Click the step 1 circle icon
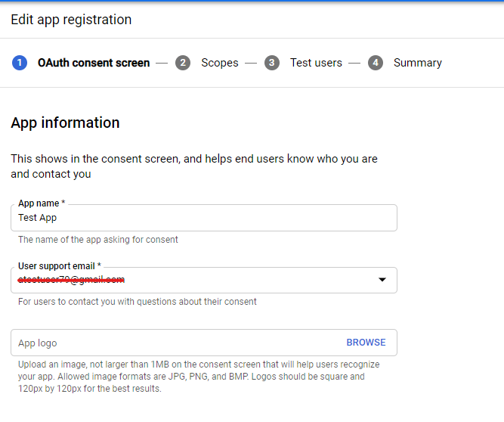 20,63
